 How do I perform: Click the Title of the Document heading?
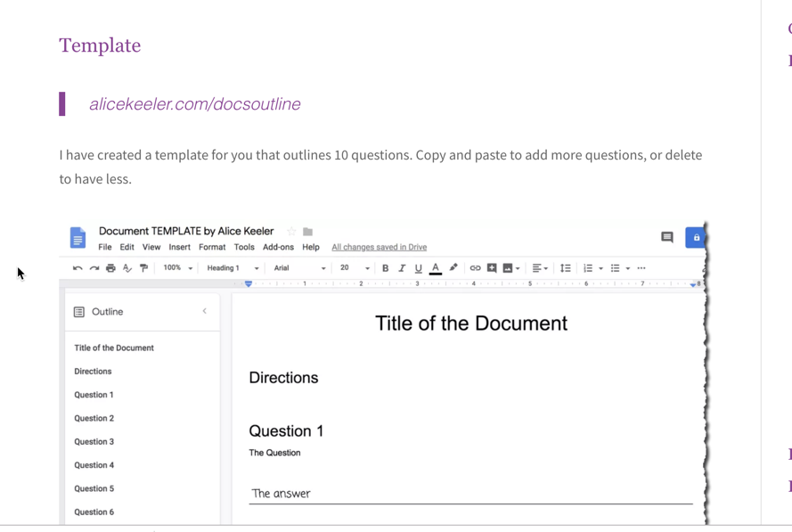[x=471, y=323]
